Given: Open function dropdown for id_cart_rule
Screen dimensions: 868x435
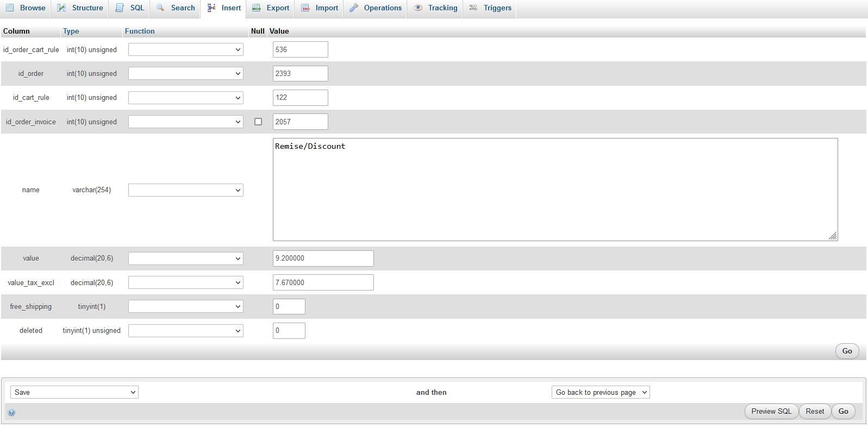Looking at the screenshot, I should pyautogui.click(x=185, y=98).
